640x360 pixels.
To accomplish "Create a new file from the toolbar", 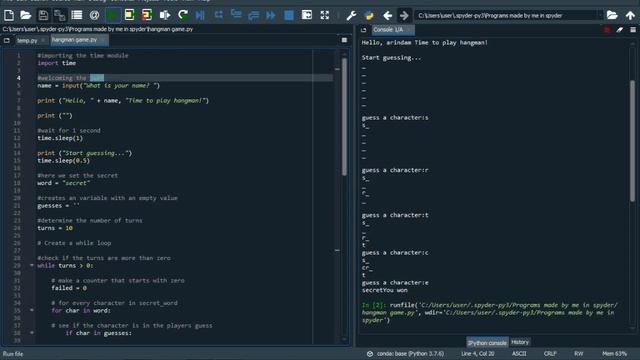I will click(9, 16).
